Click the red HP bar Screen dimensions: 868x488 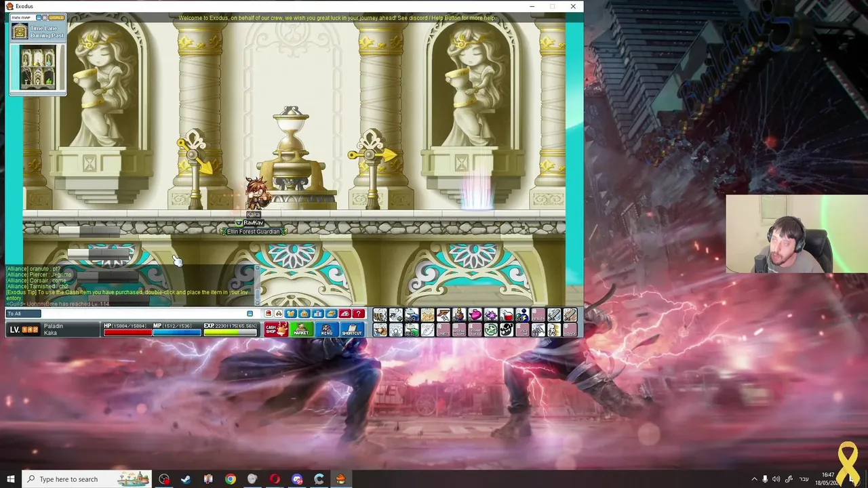[x=127, y=332]
